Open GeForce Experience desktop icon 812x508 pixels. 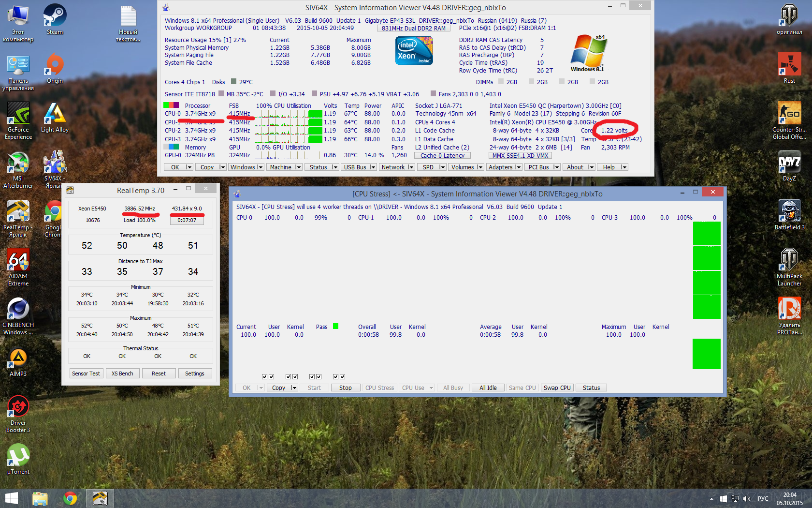(18, 120)
